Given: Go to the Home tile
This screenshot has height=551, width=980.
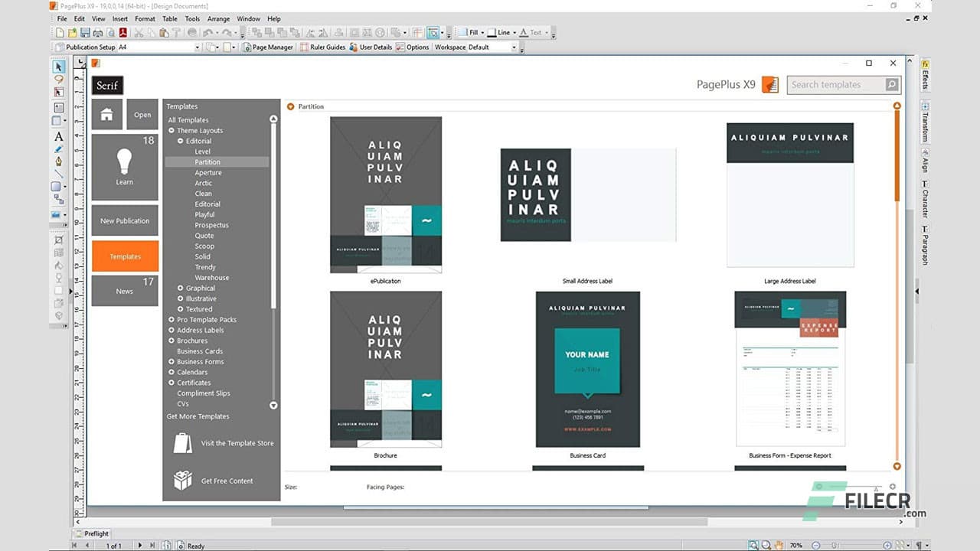Looking at the screenshot, I should point(107,115).
